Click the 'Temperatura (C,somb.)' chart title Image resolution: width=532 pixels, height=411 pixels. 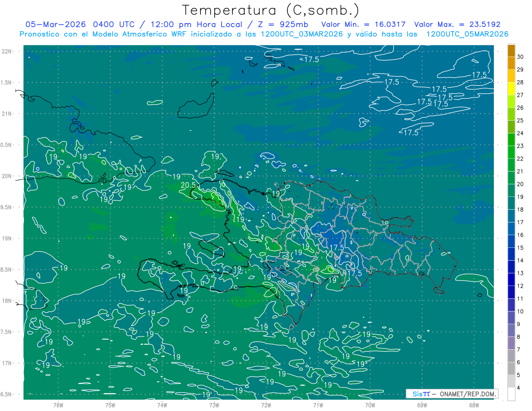[270, 11]
